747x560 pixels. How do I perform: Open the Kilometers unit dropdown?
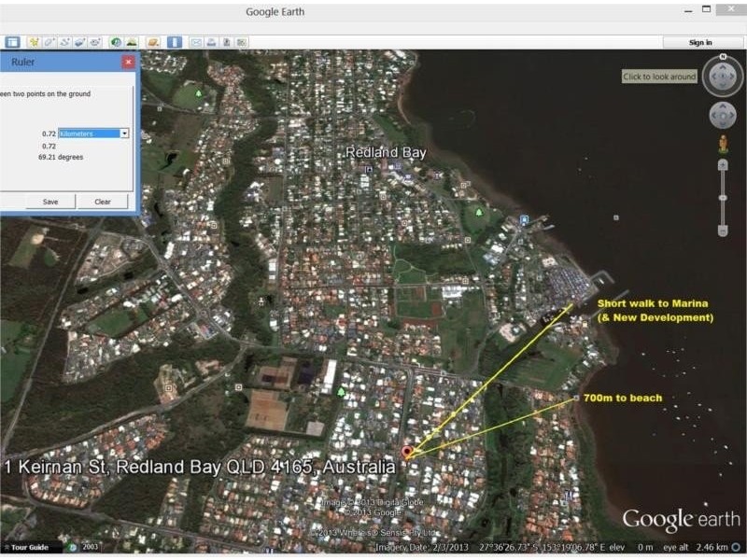(x=124, y=133)
